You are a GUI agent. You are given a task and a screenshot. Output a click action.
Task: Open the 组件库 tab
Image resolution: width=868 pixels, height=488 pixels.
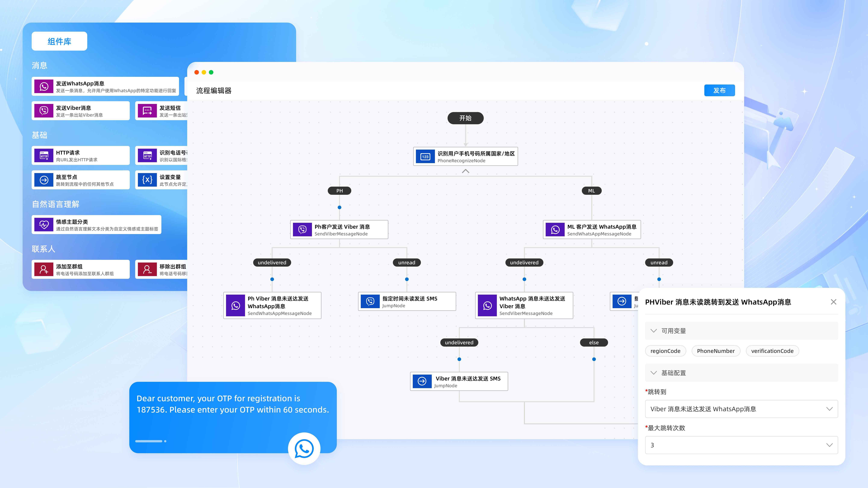(59, 41)
